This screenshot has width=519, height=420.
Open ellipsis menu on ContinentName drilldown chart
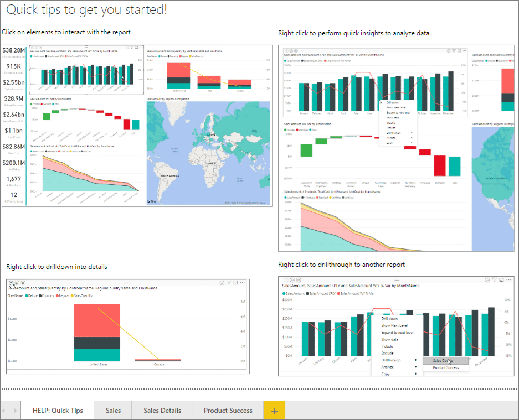243,283
